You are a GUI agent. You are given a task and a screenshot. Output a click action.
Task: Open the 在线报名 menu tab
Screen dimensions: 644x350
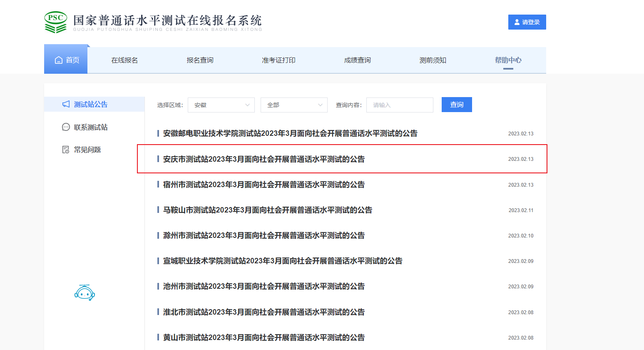point(124,60)
